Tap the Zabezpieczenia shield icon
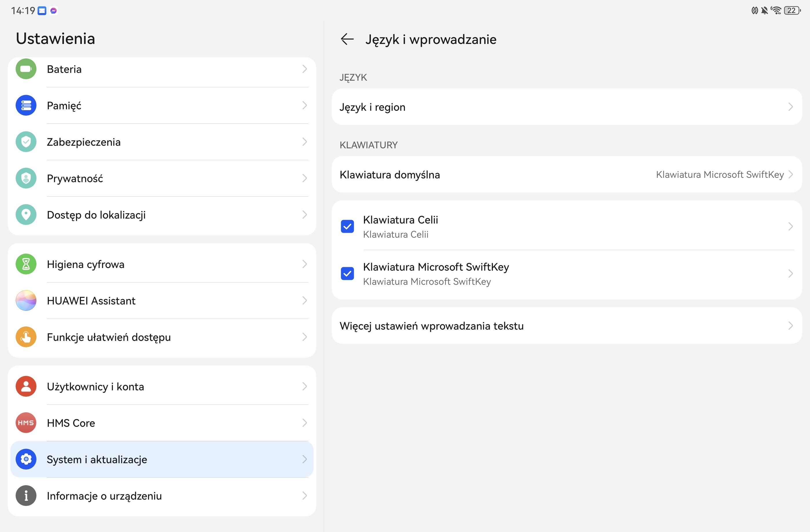Screen dimensions: 810x532 click(x=26, y=142)
